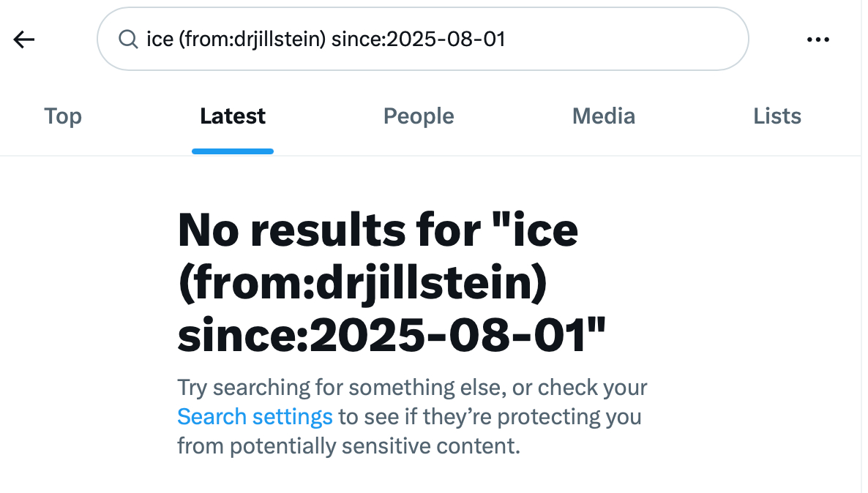Screen dimensions: 868x493
Task: Click the magnifying glass search icon
Action: [129, 39]
